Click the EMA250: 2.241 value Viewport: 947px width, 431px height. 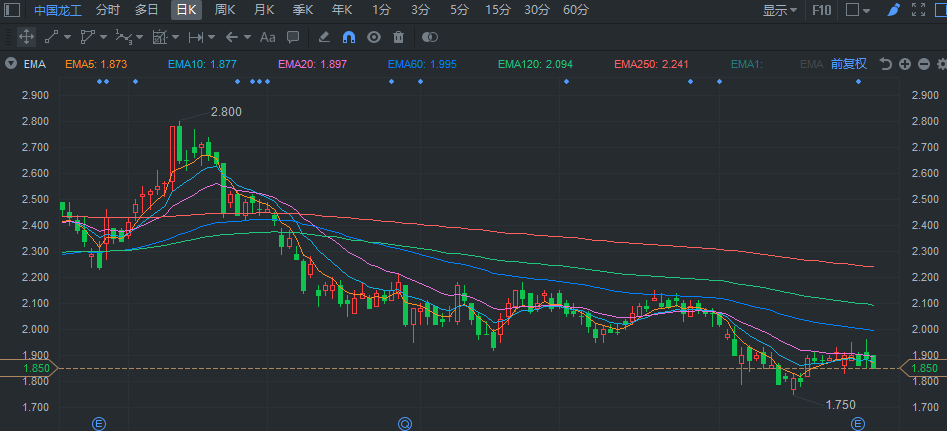click(651, 64)
